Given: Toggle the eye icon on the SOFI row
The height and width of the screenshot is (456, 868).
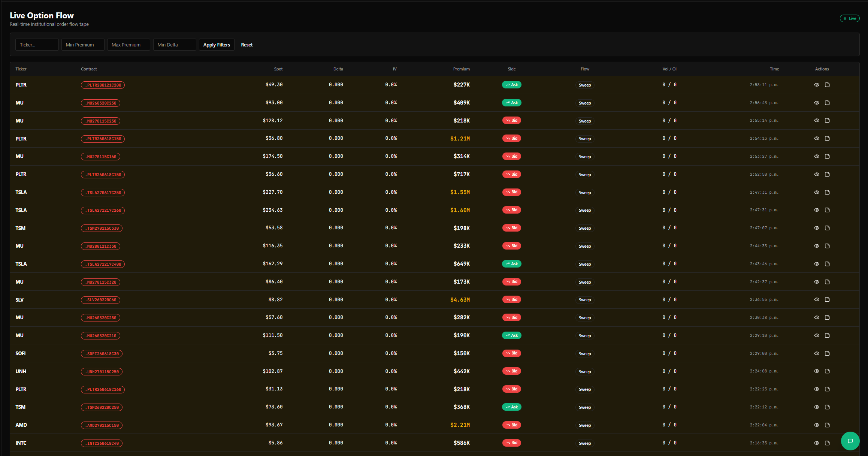Looking at the screenshot, I should click(x=817, y=353).
